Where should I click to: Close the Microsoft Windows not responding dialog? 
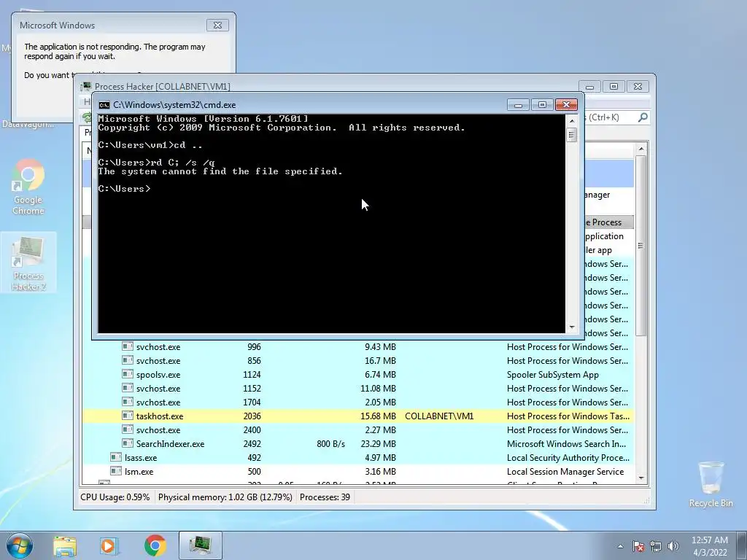point(217,26)
